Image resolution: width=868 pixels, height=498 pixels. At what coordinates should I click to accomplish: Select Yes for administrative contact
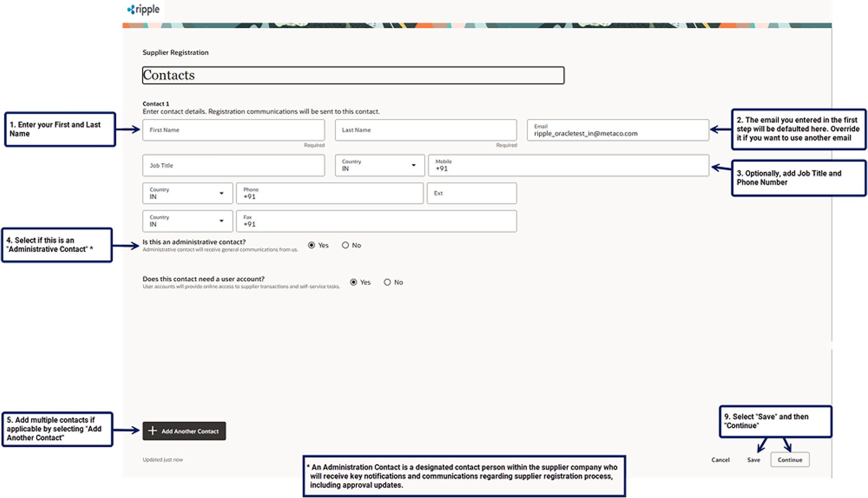(312, 245)
